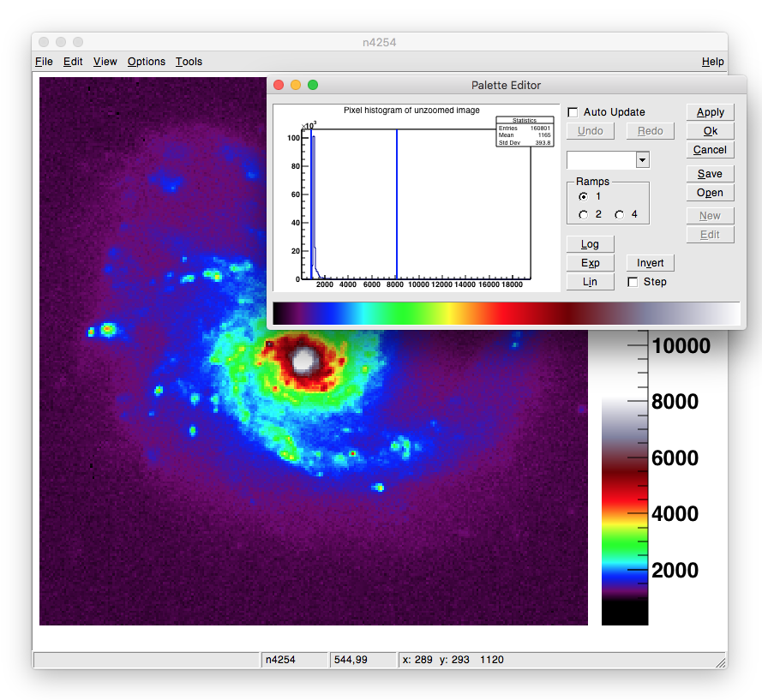The height and width of the screenshot is (700, 762).
Task: Select the Ramps 4 radio button
Action: (619, 214)
